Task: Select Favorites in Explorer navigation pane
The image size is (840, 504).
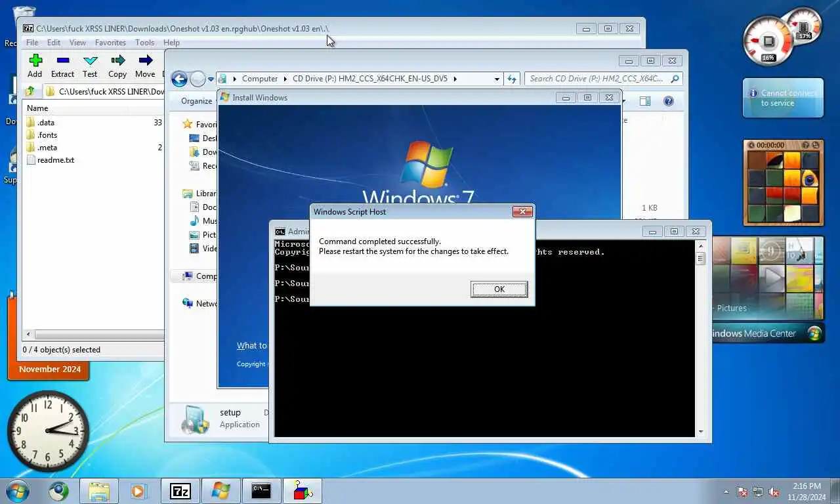Action: (x=200, y=125)
